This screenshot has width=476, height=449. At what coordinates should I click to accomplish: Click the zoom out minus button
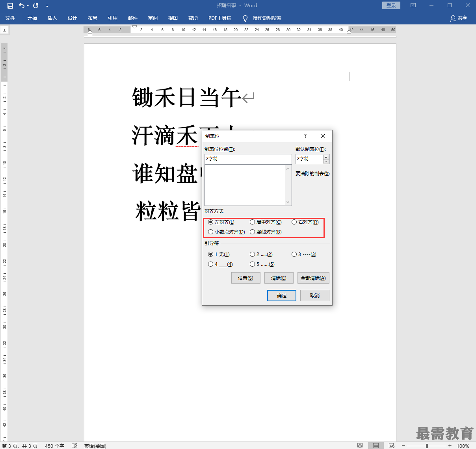click(403, 446)
